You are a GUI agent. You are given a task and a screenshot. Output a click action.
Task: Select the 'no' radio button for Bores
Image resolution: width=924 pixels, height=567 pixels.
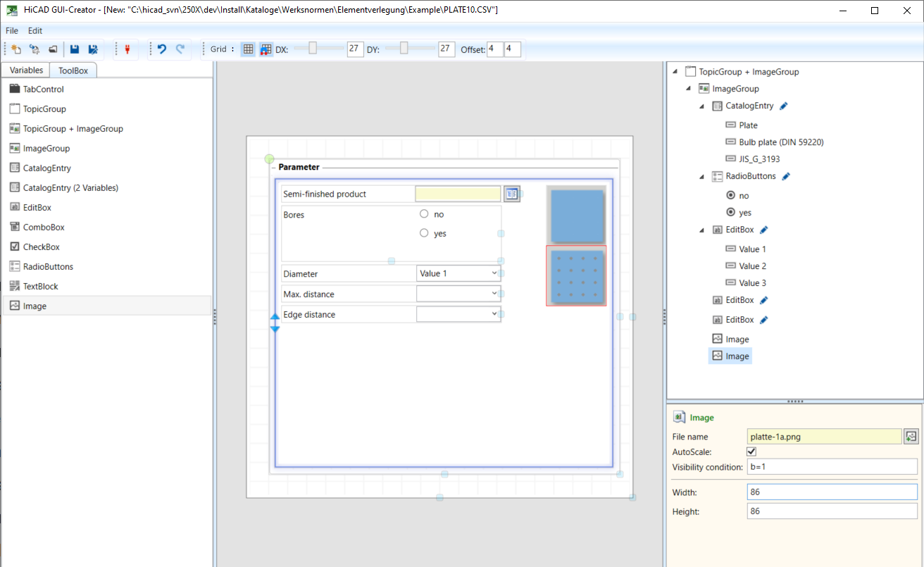[424, 214]
